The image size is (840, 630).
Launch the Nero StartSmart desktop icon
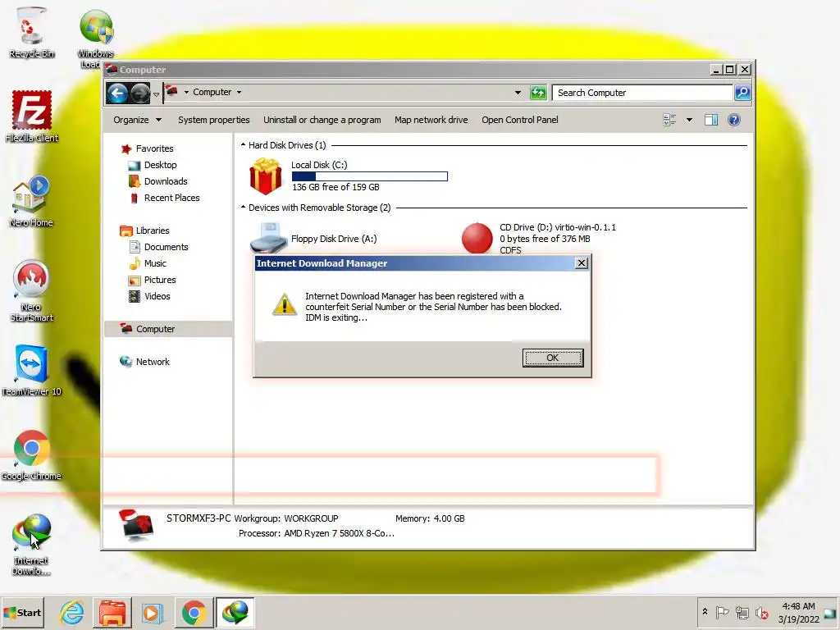pos(31,291)
